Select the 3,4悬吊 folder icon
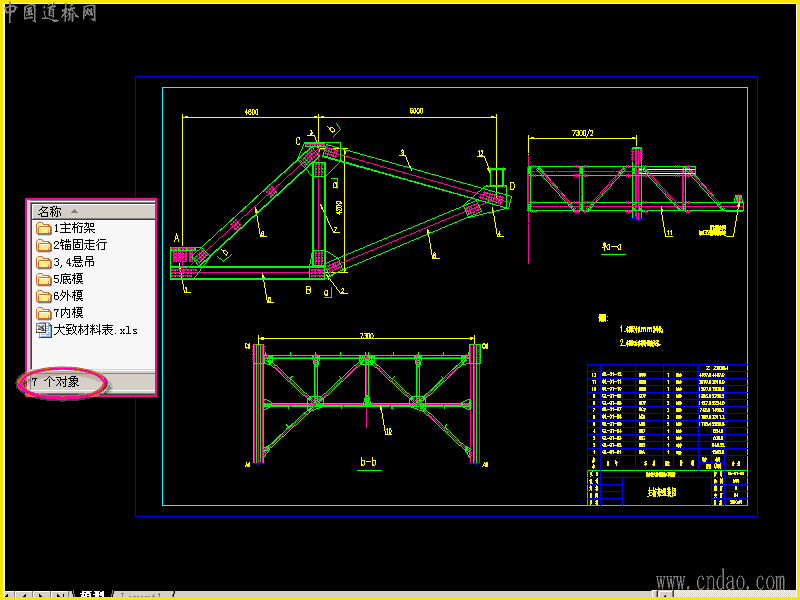The image size is (800, 600). click(x=44, y=262)
